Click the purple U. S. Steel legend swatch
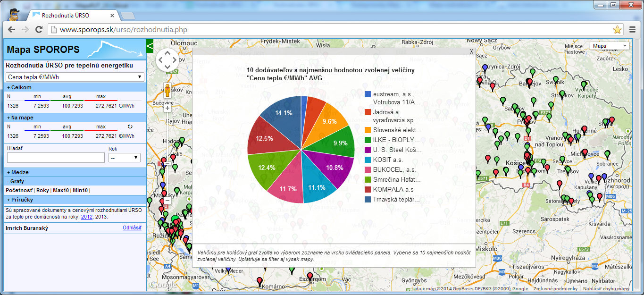This screenshot has width=644, height=295. pos(368,150)
